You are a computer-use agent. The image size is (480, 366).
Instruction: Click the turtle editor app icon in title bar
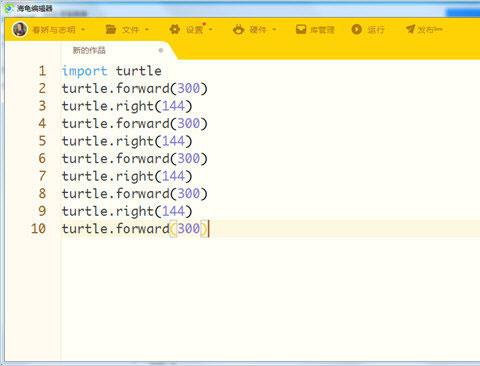click(x=9, y=8)
